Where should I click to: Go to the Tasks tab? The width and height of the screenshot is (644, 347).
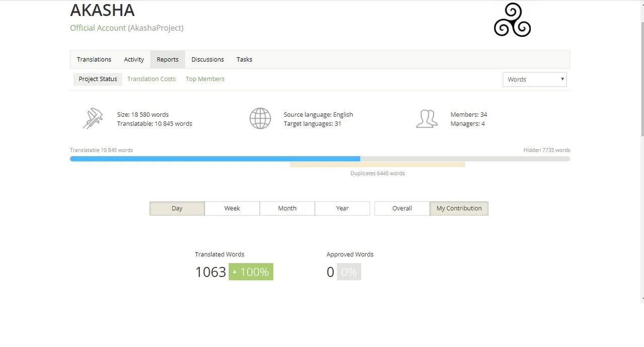click(x=245, y=59)
